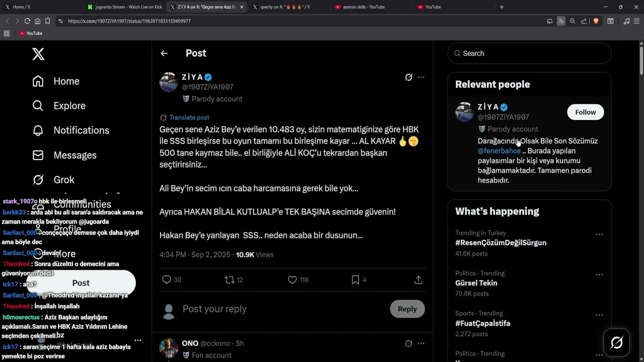Click the browser home button
Viewport: 644px width, 362px height.
click(x=37, y=21)
